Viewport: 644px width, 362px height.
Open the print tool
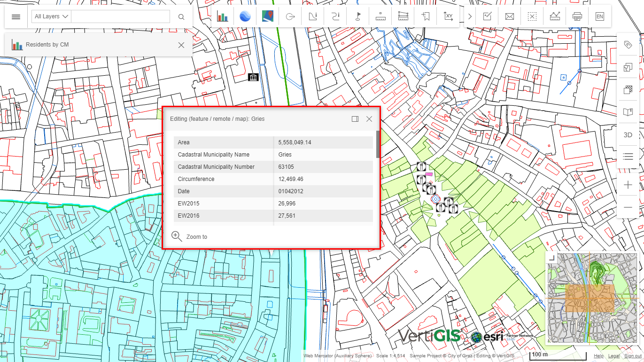[x=577, y=16]
